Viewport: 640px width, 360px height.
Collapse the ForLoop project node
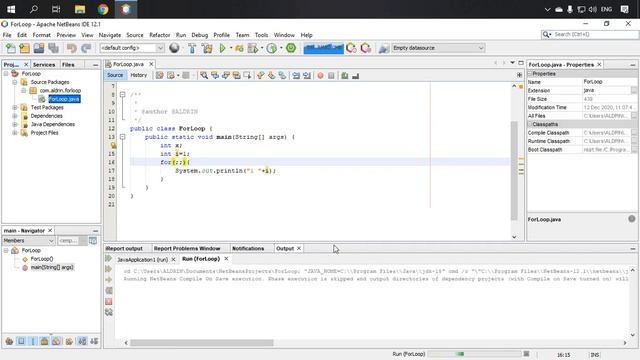coord(6,74)
